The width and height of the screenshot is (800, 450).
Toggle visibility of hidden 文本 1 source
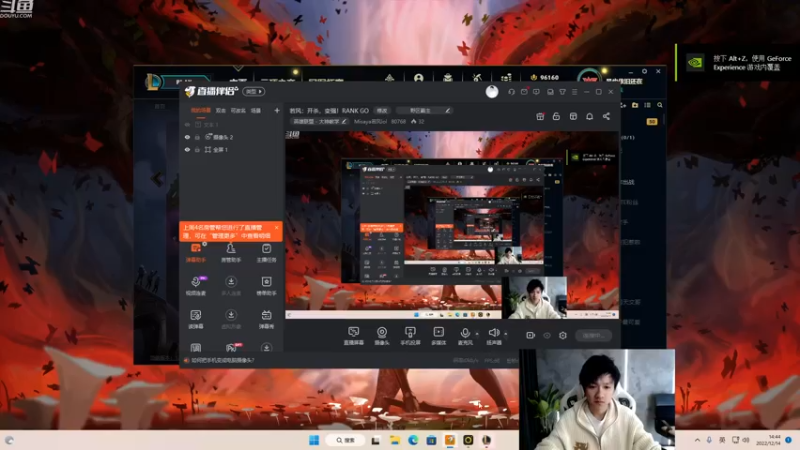[187, 124]
